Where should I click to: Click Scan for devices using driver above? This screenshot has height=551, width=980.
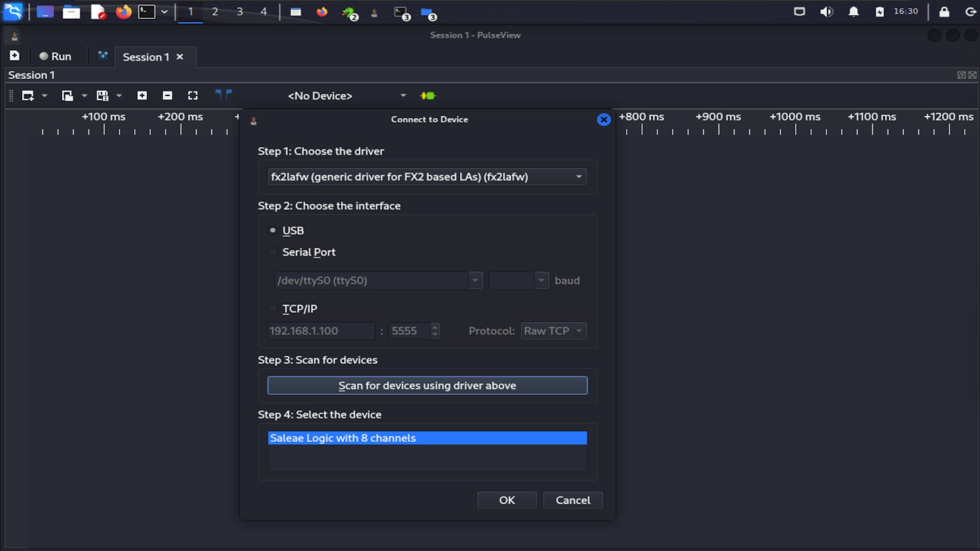427,385
